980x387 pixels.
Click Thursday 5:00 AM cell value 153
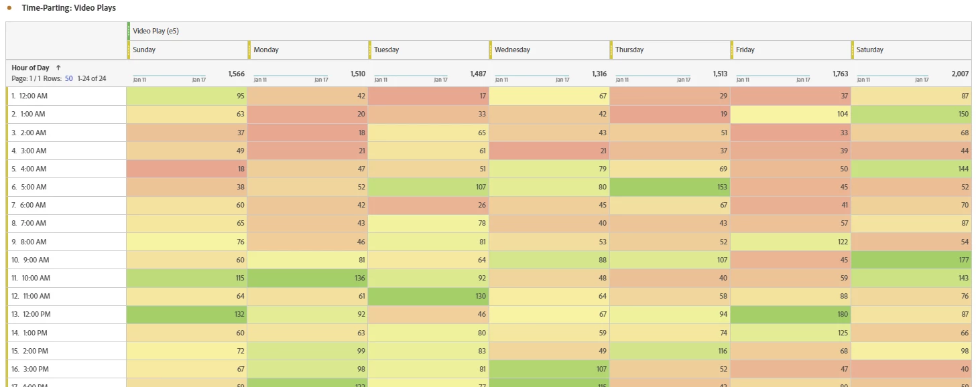670,187
